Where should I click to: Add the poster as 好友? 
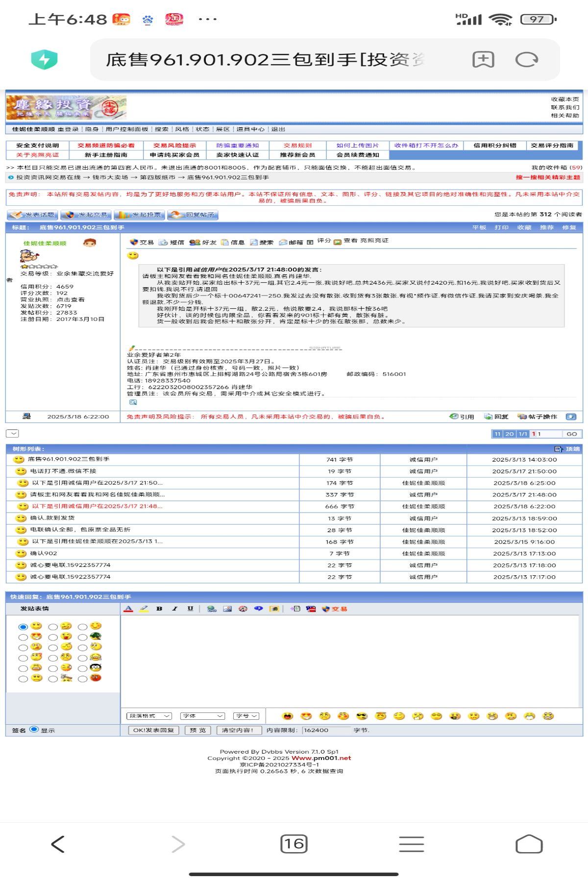click(203, 242)
